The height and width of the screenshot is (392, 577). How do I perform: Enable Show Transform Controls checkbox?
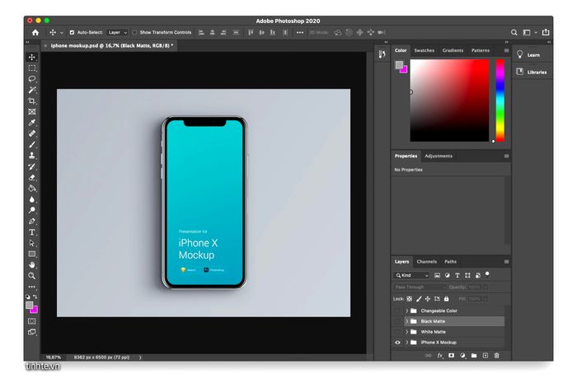[x=134, y=32]
